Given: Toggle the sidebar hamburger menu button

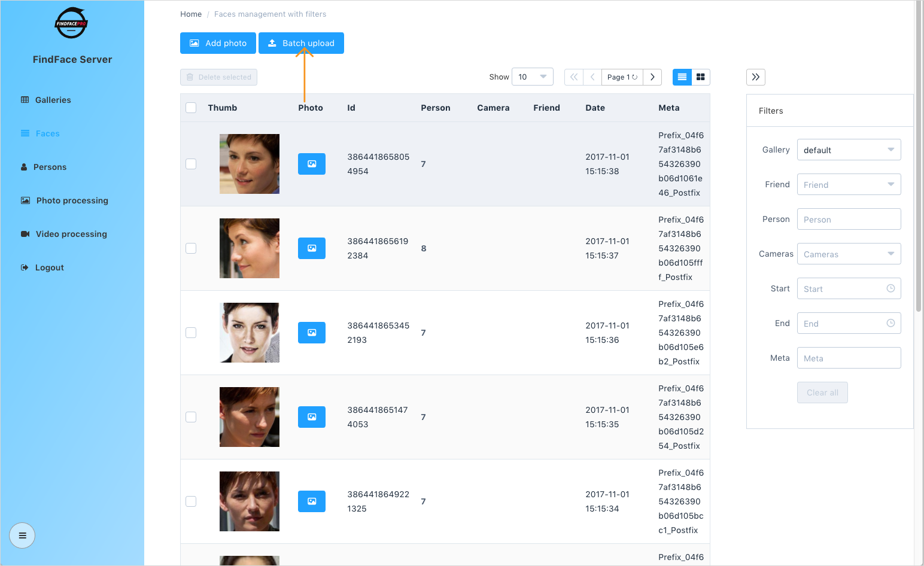Looking at the screenshot, I should [22, 535].
